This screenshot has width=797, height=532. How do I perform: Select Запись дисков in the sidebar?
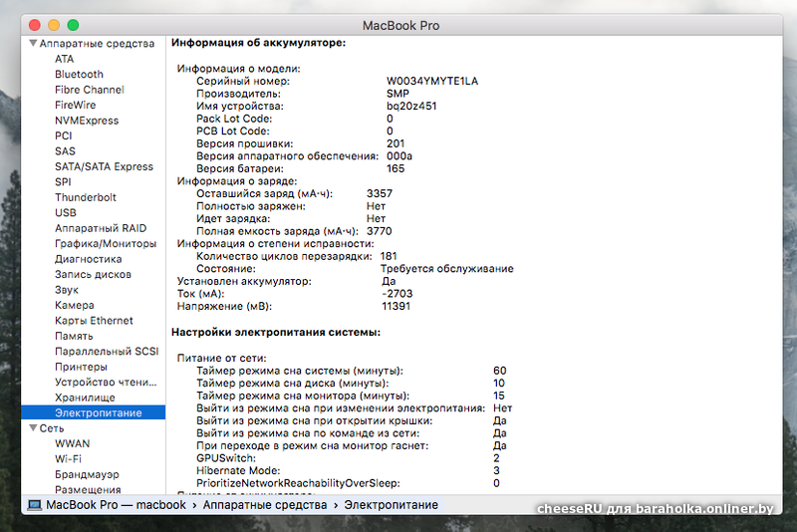93,274
